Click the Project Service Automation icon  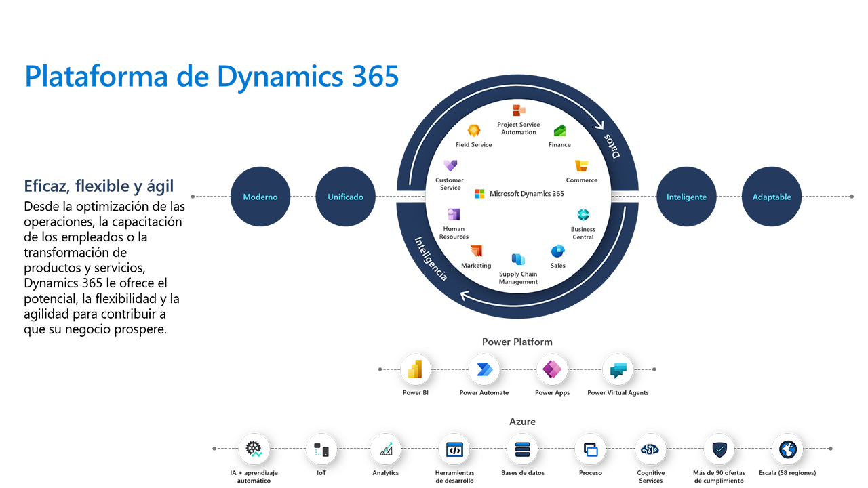coord(519,108)
